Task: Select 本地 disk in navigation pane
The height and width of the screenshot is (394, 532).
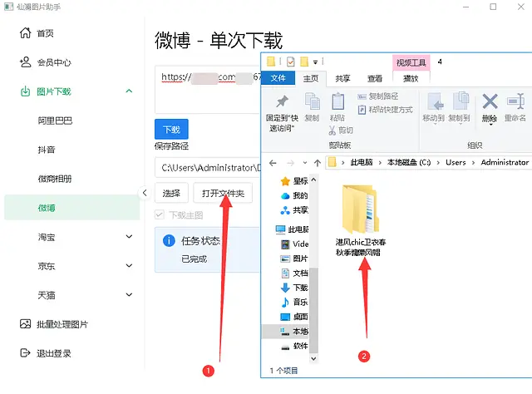Action: point(293,331)
